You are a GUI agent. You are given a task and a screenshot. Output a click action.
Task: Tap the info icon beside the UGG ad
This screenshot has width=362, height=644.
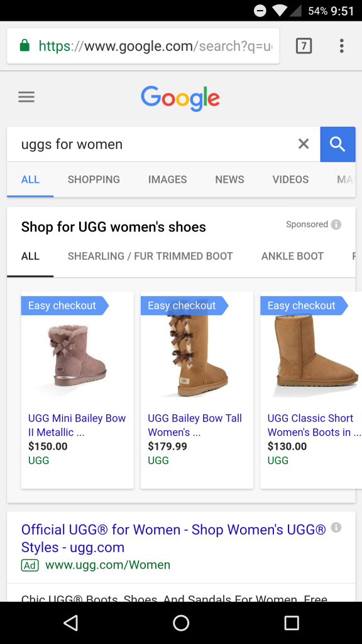pyautogui.click(x=336, y=528)
